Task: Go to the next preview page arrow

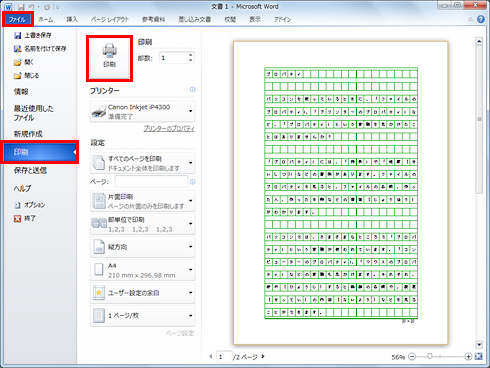Action: pos(263,356)
